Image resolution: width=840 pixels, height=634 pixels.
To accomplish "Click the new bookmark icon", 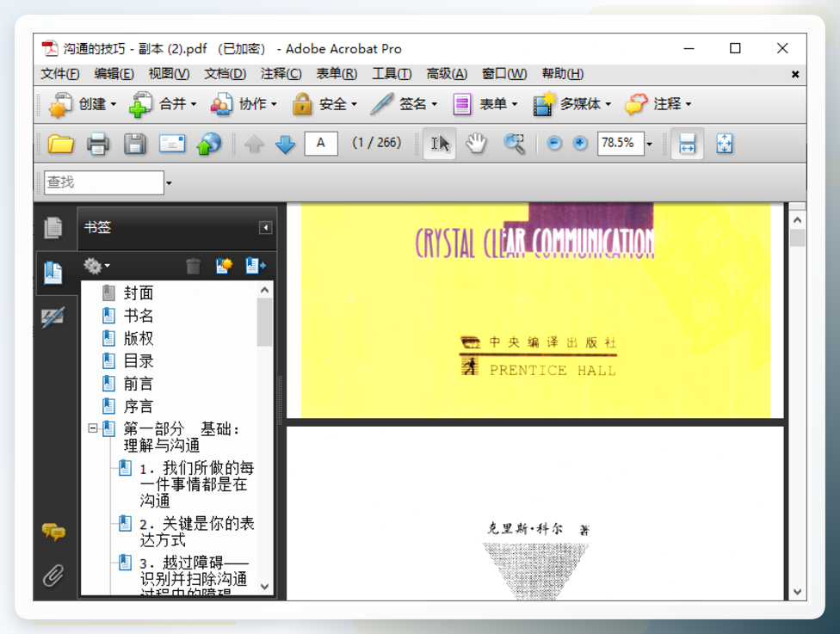I will coord(225,266).
